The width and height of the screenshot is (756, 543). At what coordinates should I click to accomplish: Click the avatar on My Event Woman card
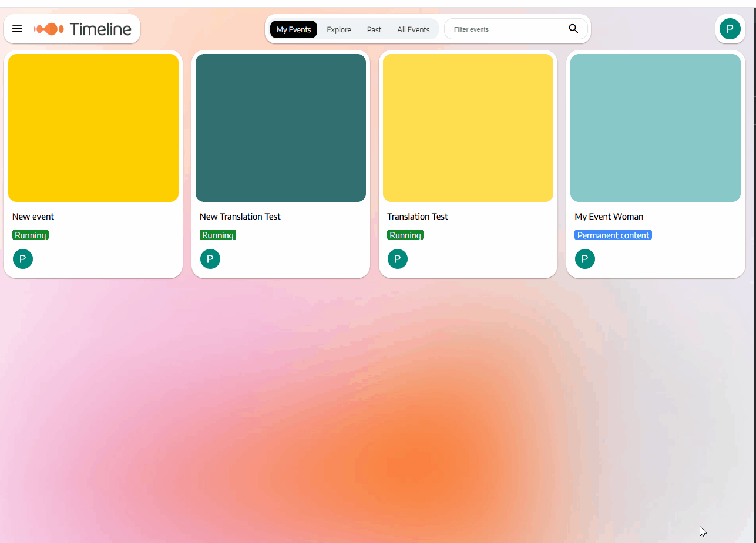point(585,259)
